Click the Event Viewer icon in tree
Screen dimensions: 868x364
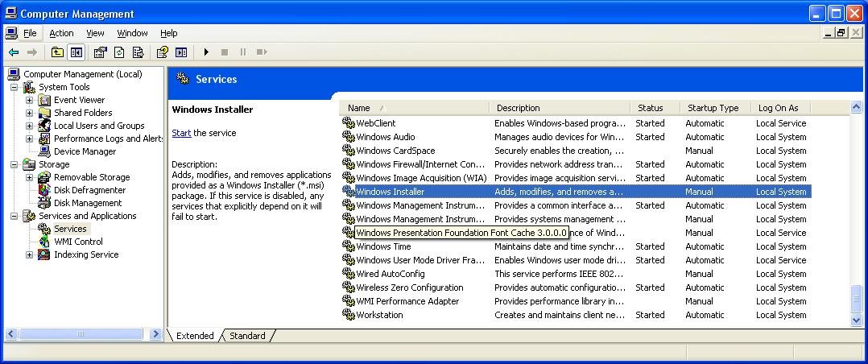44,101
